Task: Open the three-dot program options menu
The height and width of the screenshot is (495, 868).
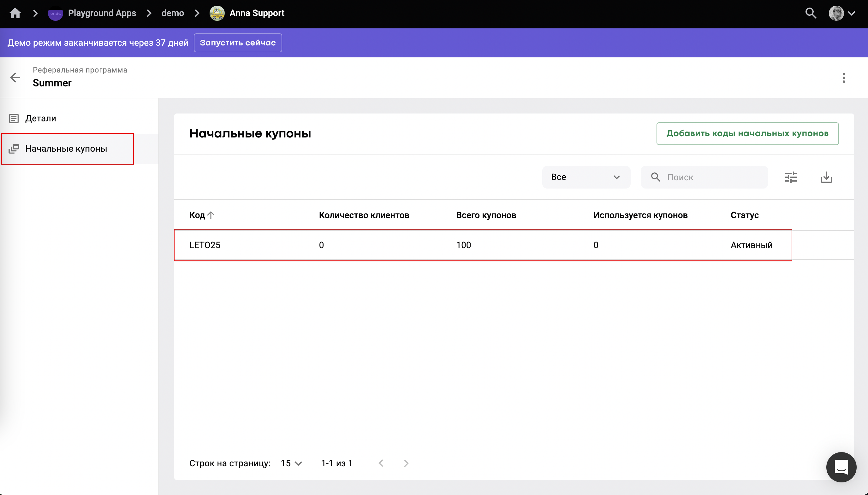Action: [843, 78]
